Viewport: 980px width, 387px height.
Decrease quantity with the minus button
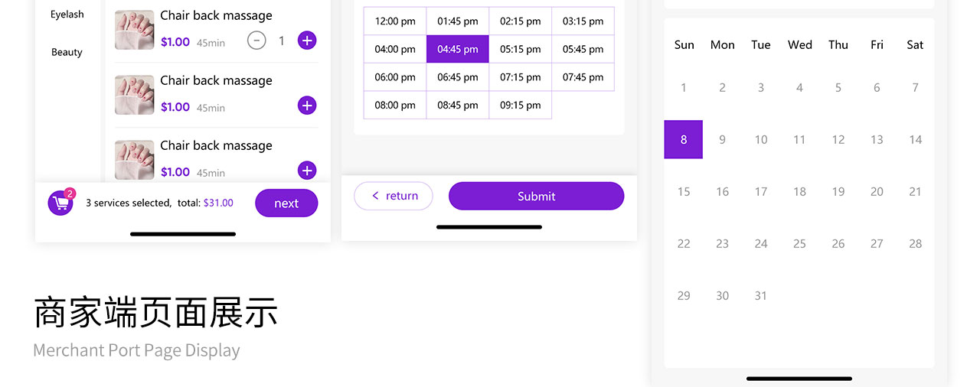pyautogui.click(x=256, y=41)
